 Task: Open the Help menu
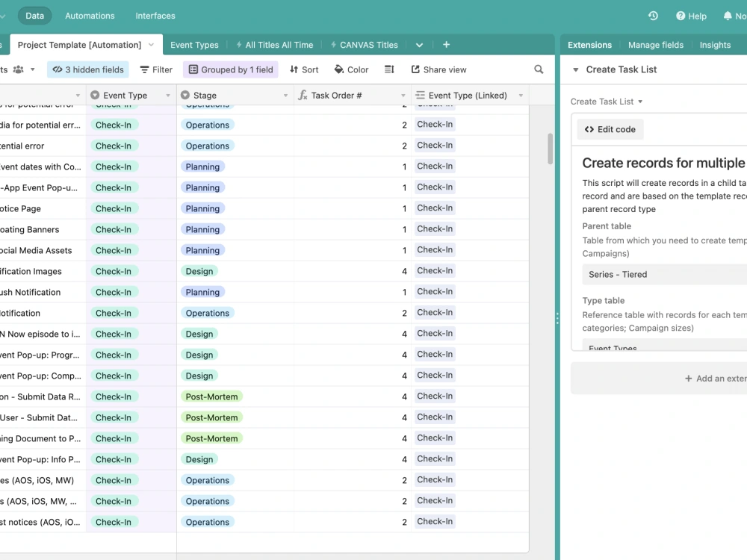691,16
